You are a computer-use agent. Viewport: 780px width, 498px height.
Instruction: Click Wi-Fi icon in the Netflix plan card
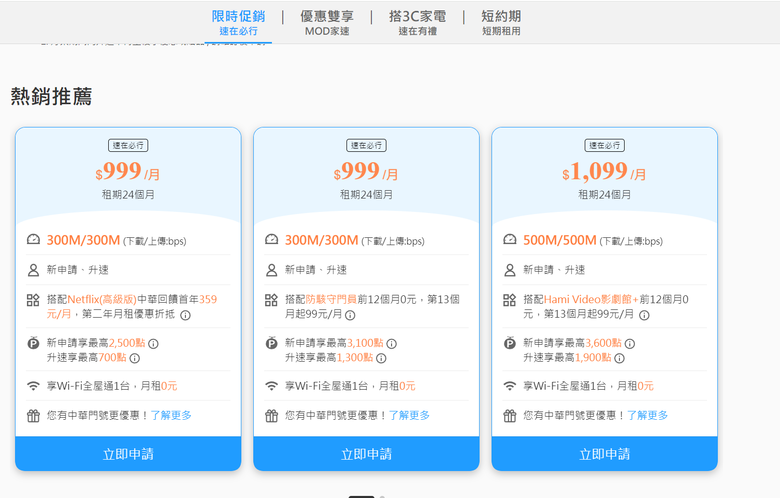[33, 386]
